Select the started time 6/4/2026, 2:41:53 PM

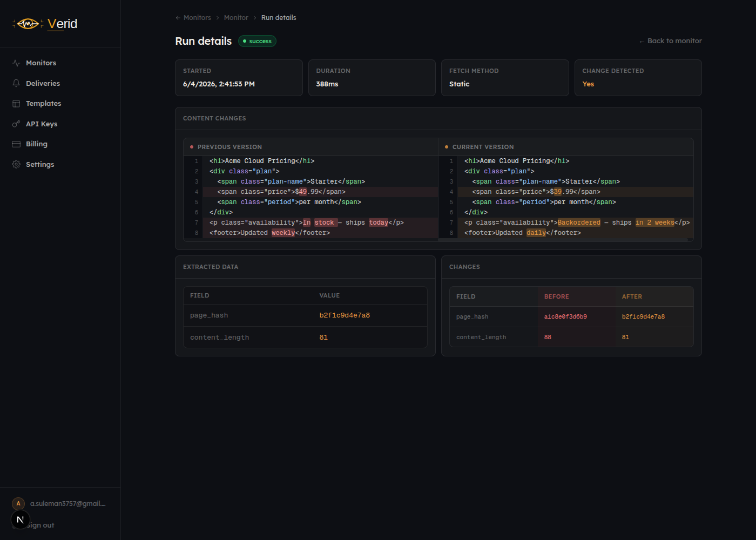219,84
